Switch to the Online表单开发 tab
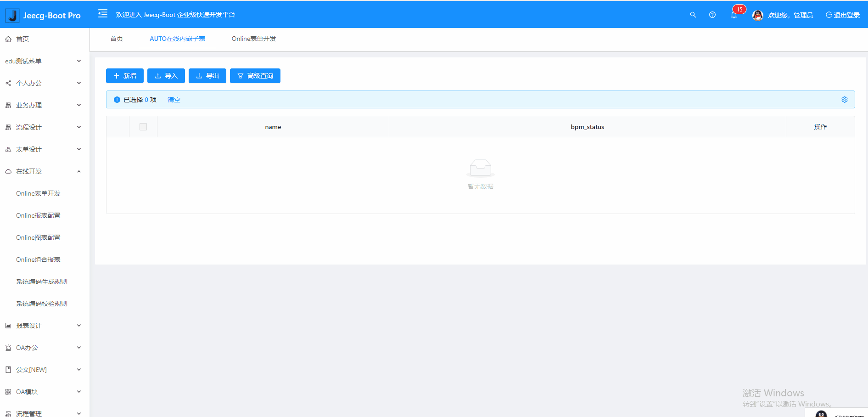868x417 pixels. point(254,39)
